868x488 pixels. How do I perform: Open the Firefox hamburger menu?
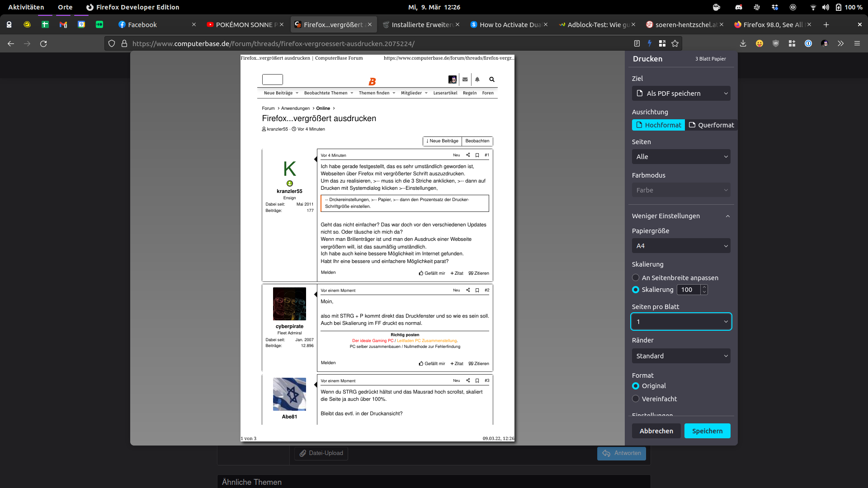(857, 43)
